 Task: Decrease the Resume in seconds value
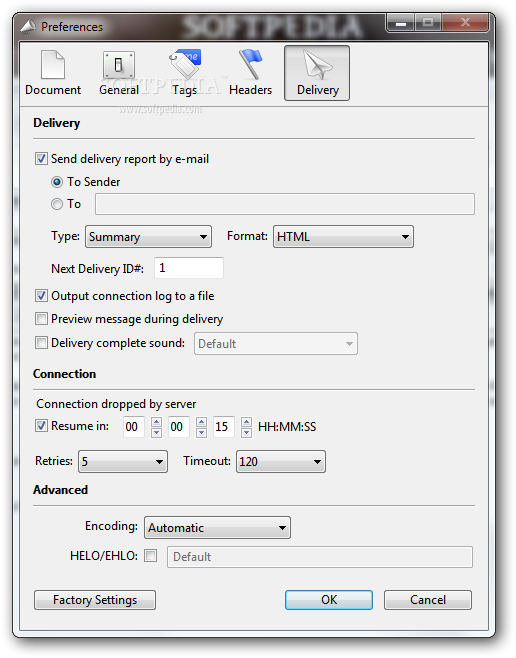[247, 432]
